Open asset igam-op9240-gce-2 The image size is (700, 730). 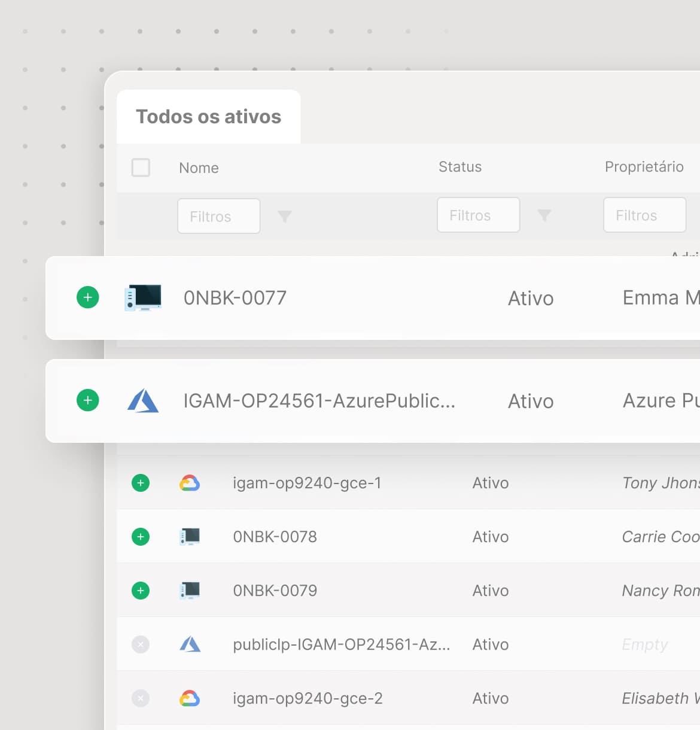pos(308,698)
